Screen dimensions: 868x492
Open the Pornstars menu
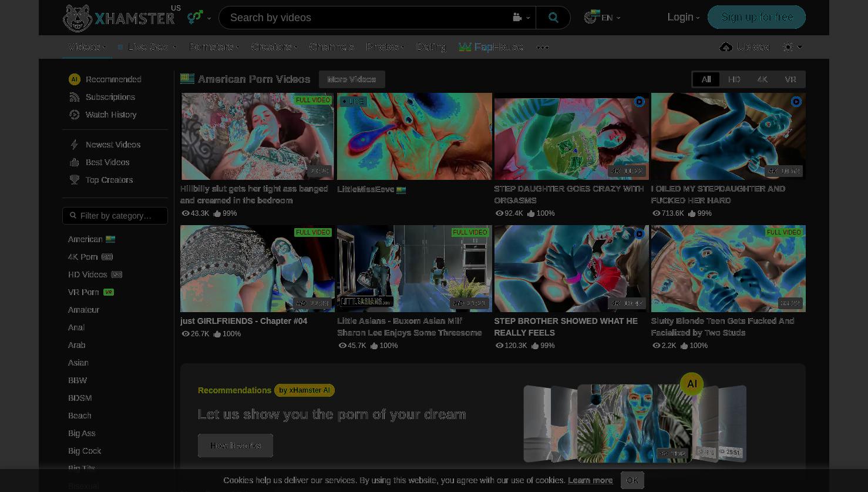click(214, 47)
